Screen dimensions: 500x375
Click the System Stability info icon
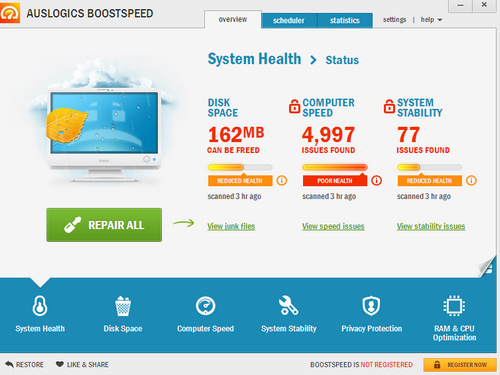click(x=471, y=181)
